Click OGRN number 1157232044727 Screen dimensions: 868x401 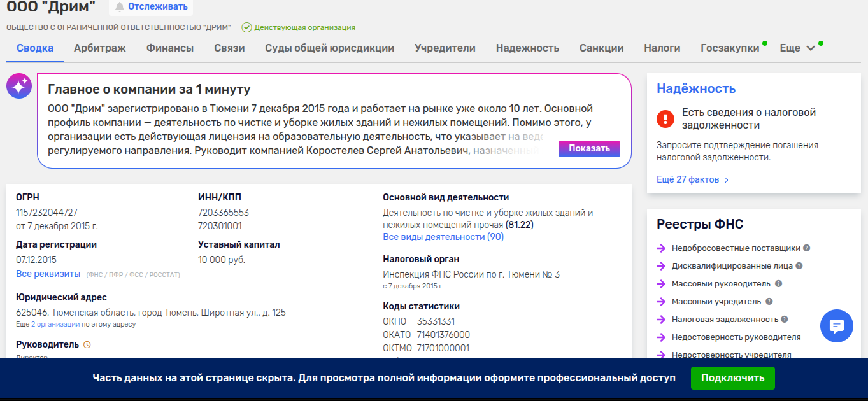[46, 213]
